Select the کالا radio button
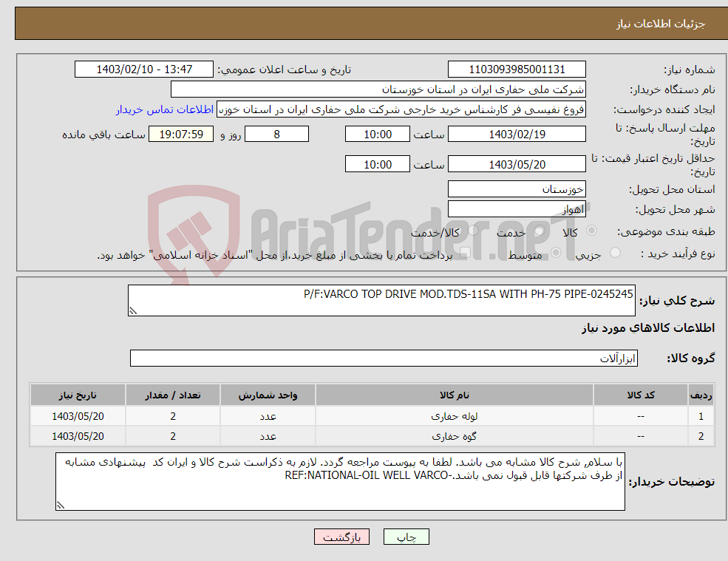 [x=591, y=231]
